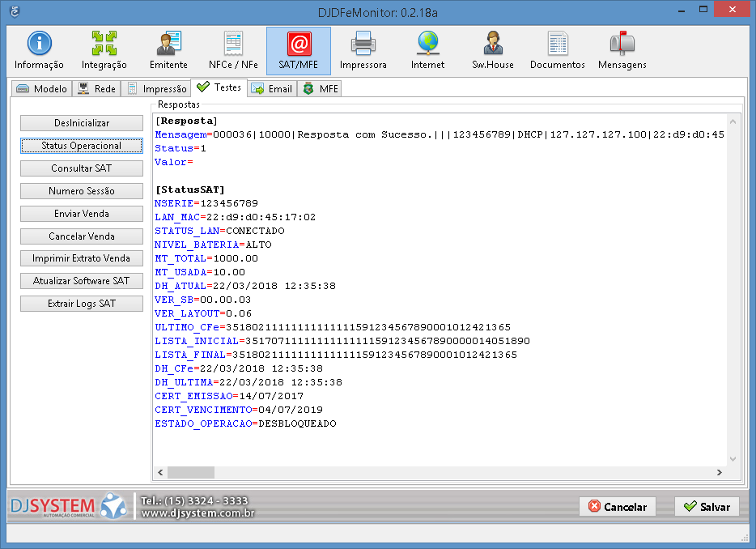Click the DH_ULTIMA date line
The width and height of the screenshot is (756, 549).
[248, 382]
